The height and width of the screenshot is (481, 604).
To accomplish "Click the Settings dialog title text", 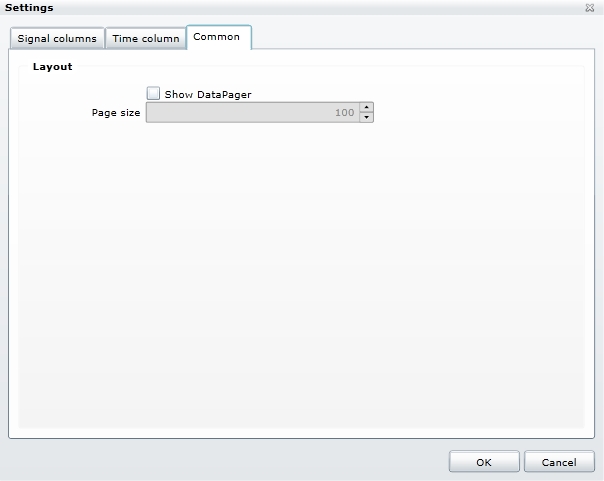I will coord(29,8).
